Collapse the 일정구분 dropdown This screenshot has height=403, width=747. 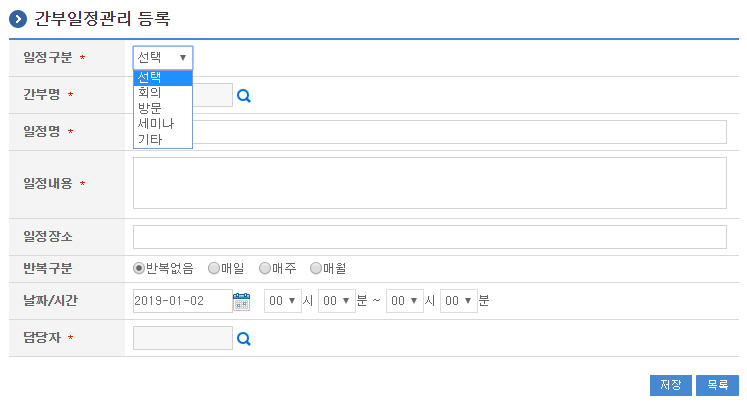click(x=163, y=58)
